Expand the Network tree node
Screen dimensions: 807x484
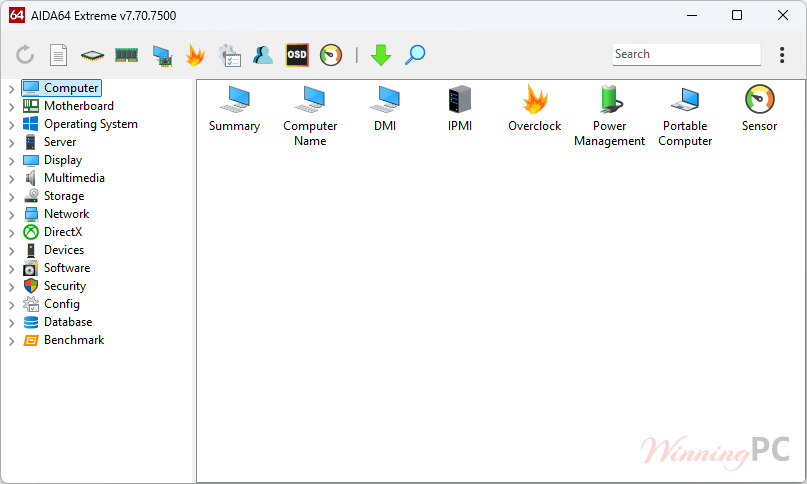coord(11,215)
